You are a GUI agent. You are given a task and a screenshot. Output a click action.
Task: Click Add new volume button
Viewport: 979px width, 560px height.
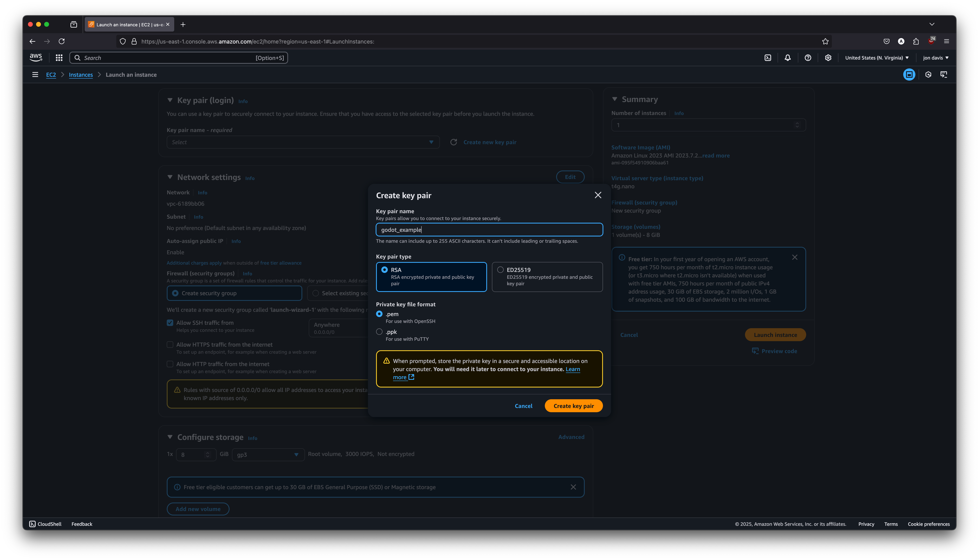pos(198,509)
